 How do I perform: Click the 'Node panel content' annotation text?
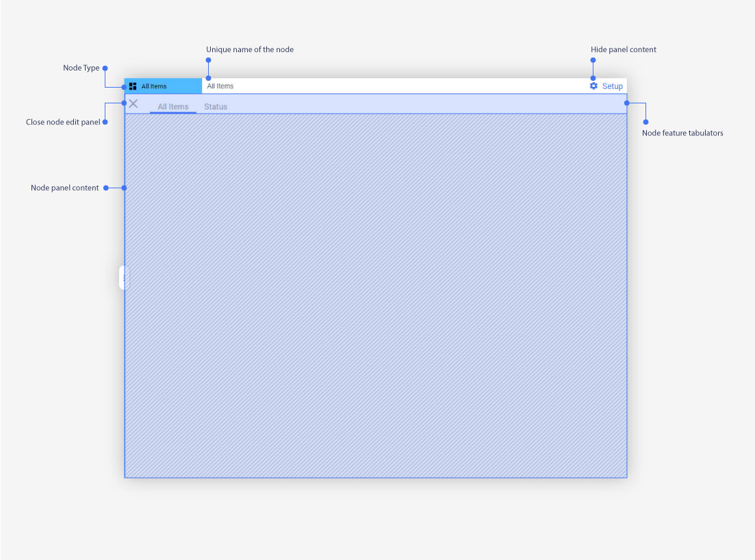pyautogui.click(x=64, y=188)
